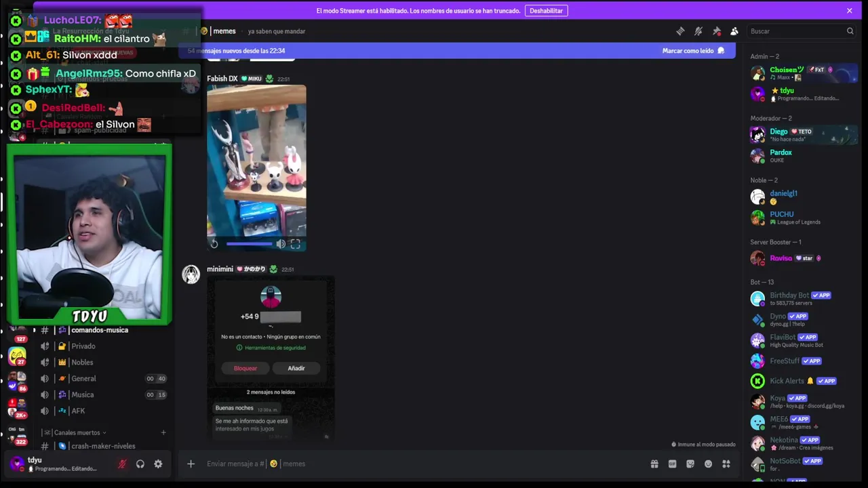Open user settings gear icon
868x488 pixels.
[x=158, y=464]
